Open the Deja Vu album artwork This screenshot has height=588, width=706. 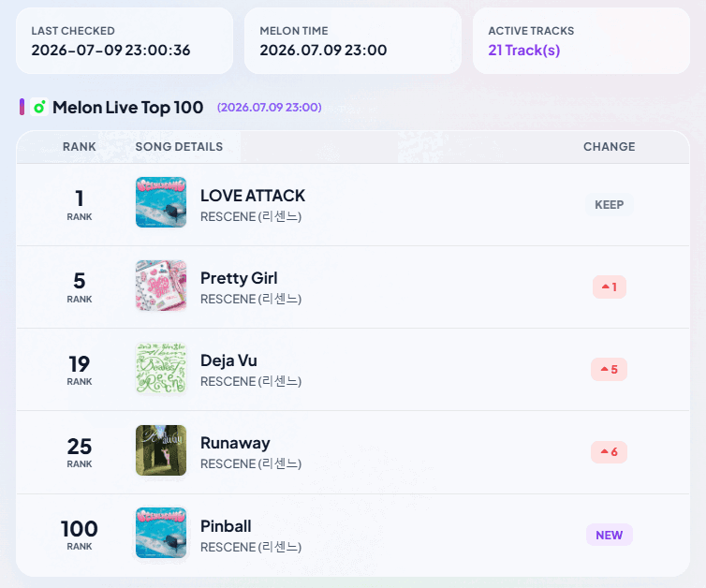[161, 368]
